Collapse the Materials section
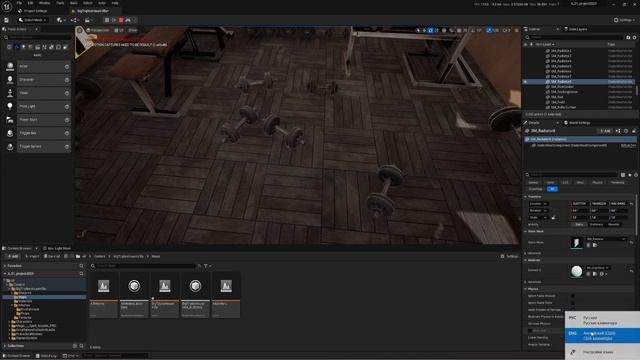640x360 pixels. coord(526,260)
